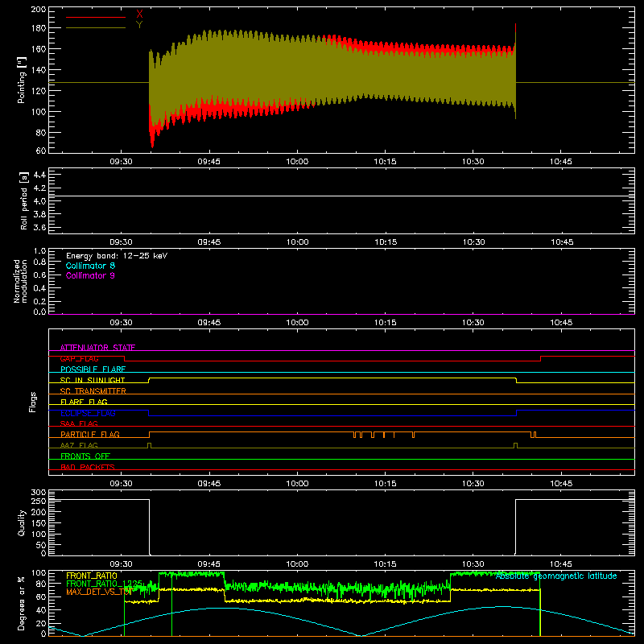The image size is (644, 644).
Task: Click the PARTICLE_FLAG label
Action: coord(90,434)
